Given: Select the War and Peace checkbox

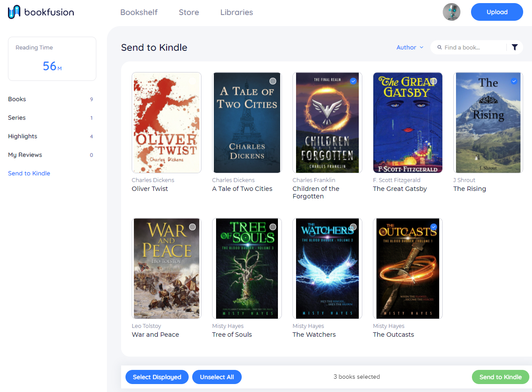Looking at the screenshot, I should [x=192, y=227].
